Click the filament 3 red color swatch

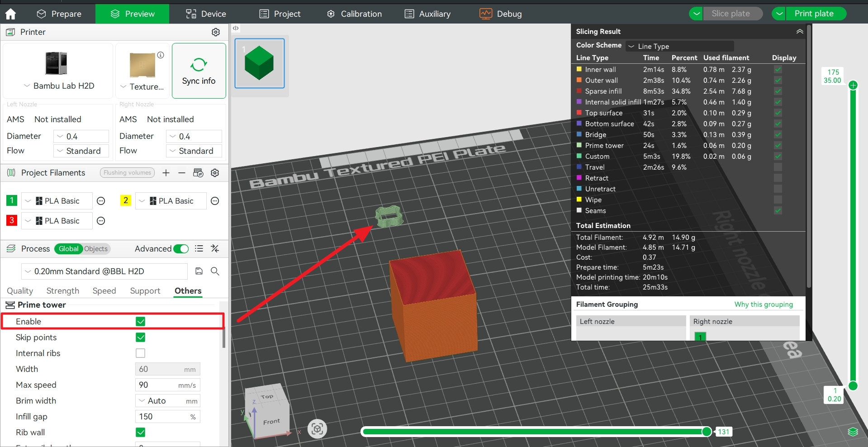pos(12,220)
